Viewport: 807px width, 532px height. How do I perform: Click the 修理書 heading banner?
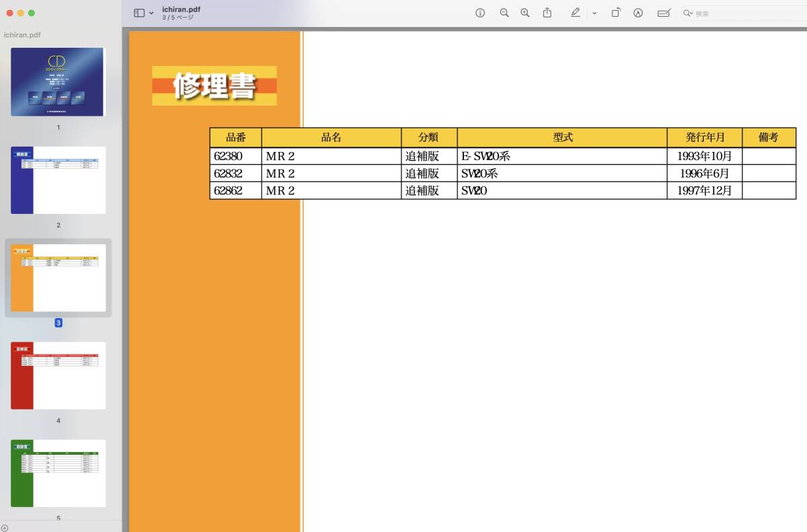pyautogui.click(x=215, y=85)
